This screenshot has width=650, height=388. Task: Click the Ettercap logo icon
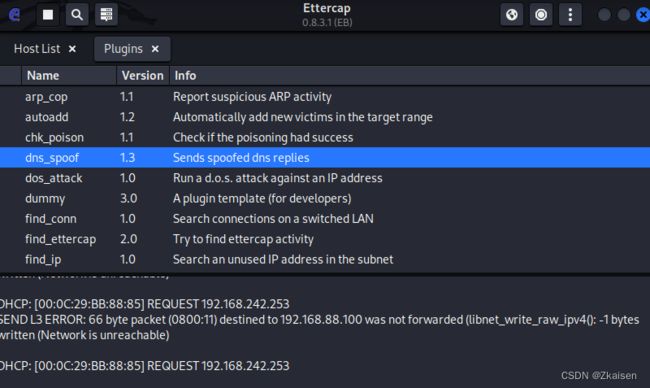tap(15, 15)
